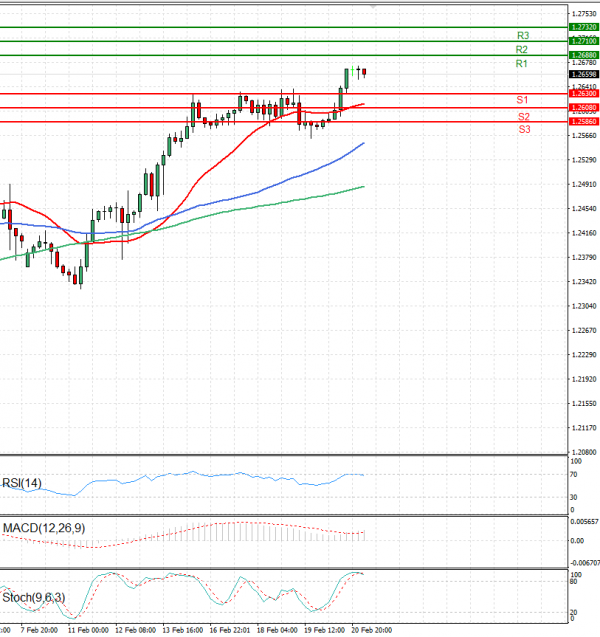Click the 1.24540 price axis value
The height and width of the screenshot is (637, 600).
pyautogui.click(x=584, y=209)
